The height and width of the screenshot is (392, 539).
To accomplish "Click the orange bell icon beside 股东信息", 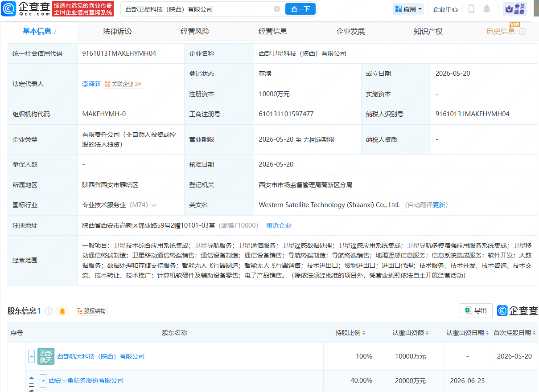I will 62,311.
